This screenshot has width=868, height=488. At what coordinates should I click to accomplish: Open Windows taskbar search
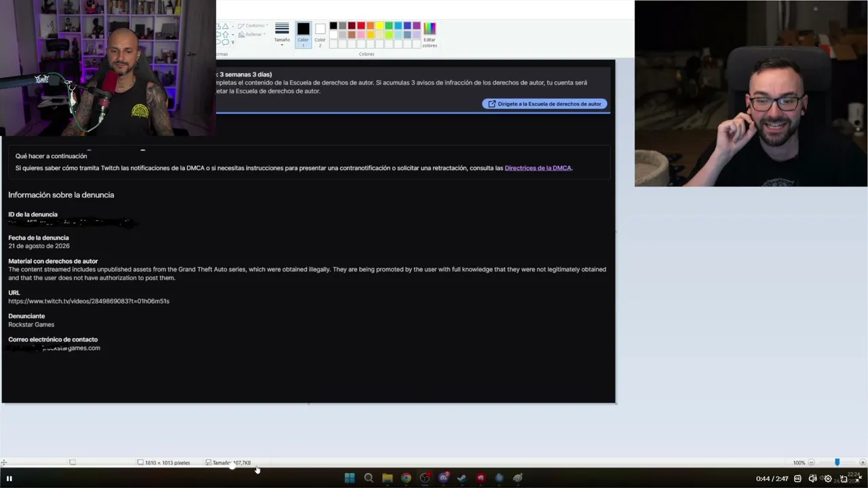pos(368,478)
